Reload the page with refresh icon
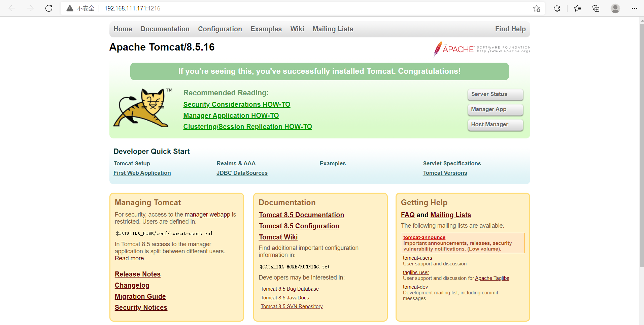This screenshot has width=644, height=325. (49, 8)
